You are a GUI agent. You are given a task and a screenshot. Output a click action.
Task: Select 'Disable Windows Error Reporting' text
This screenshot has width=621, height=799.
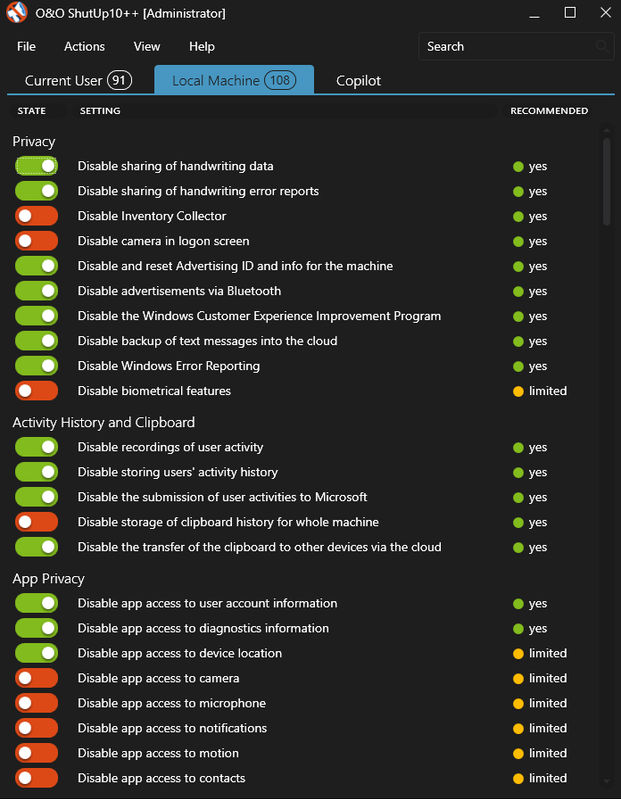[169, 366]
